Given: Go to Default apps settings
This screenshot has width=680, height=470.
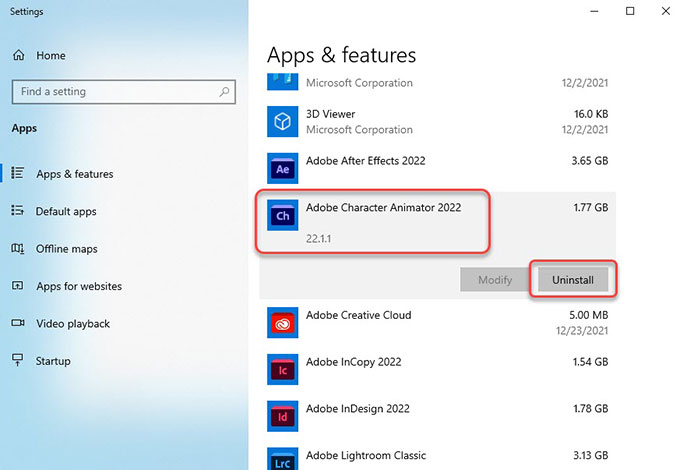Looking at the screenshot, I should coord(66,212).
